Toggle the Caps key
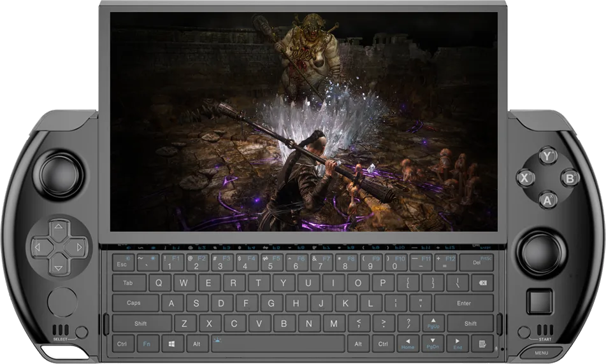 [x=135, y=303]
